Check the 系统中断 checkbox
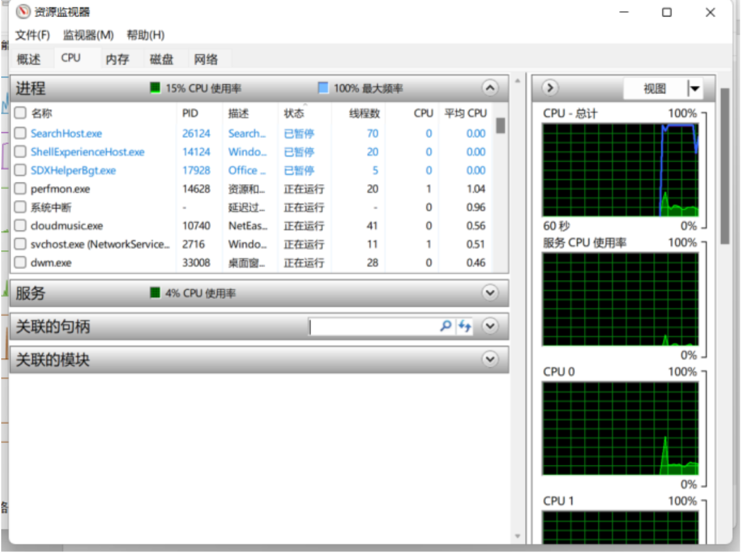749x560 pixels. coord(20,207)
